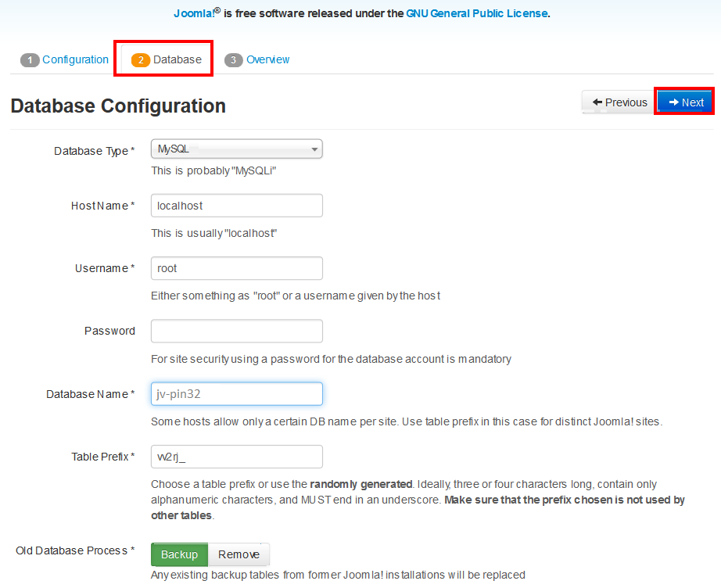
Task: Click the empty Password field
Action: 237,331
